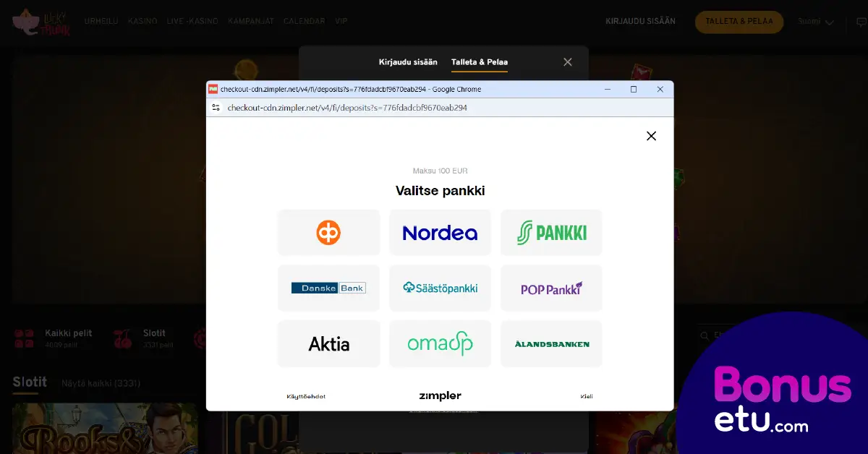Click the game search magnifier icon
Viewport: 868px width, 454px height.
[x=705, y=335]
